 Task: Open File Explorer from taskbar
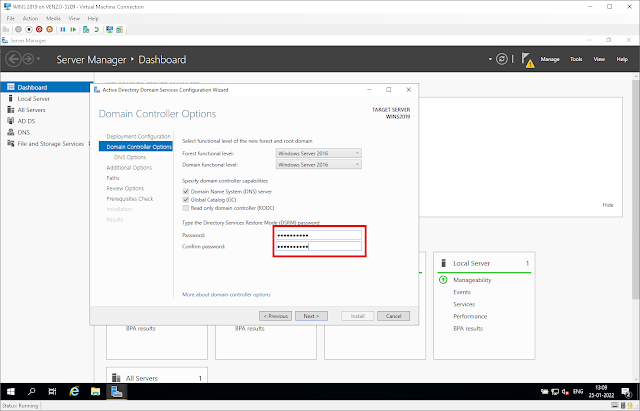pyautogui.click(x=95, y=391)
